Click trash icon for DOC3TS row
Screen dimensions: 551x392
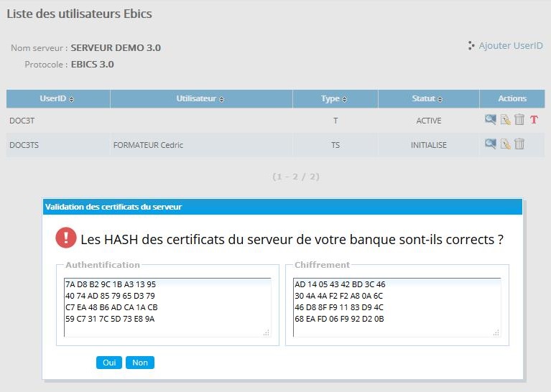tap(519, 144)
